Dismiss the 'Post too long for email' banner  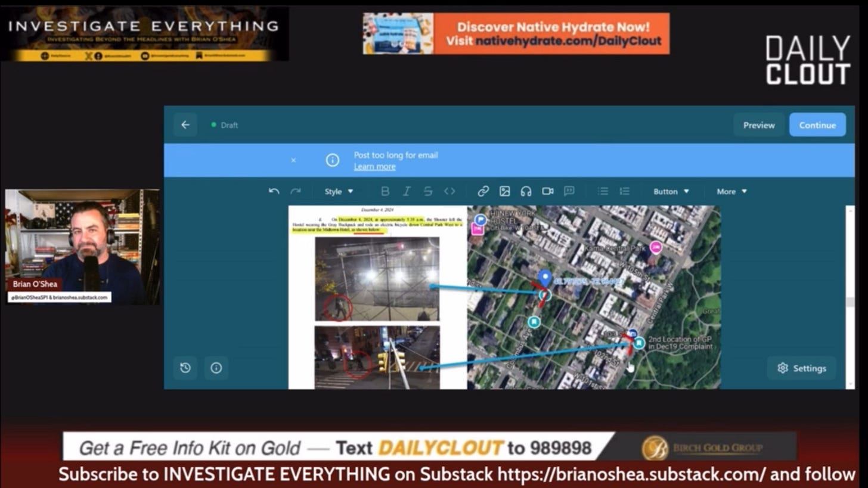293,160
